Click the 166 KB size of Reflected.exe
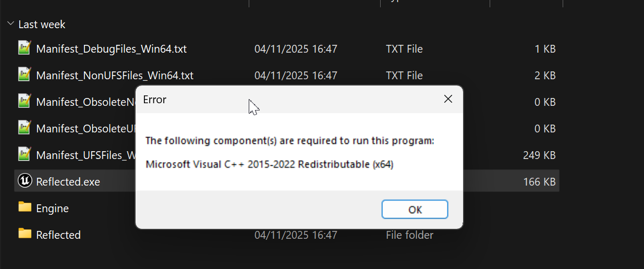The image size is (644, 269). pos(539,182)
